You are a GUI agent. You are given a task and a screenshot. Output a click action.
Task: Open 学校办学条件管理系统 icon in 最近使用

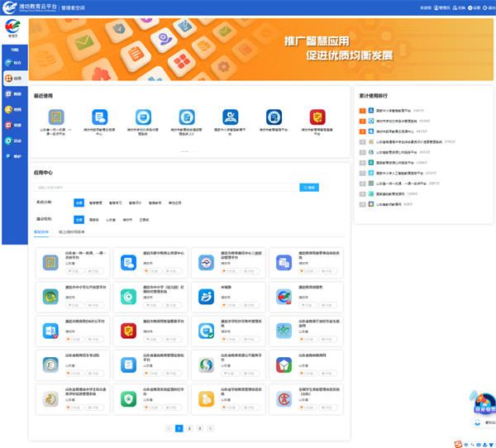[143, 117]
